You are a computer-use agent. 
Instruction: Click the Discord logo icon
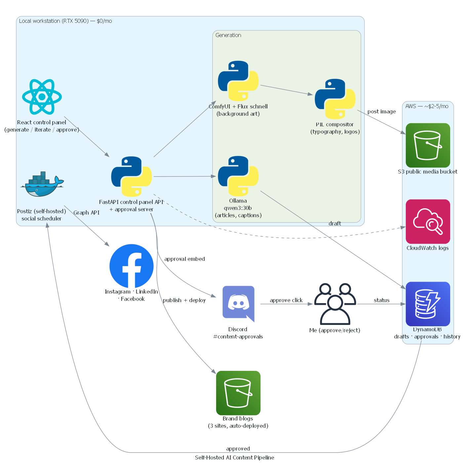coord(238,304)
